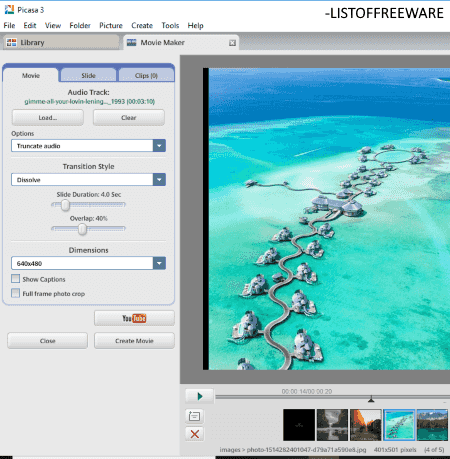Select the black title slide thumbnail

click(299, 425)
